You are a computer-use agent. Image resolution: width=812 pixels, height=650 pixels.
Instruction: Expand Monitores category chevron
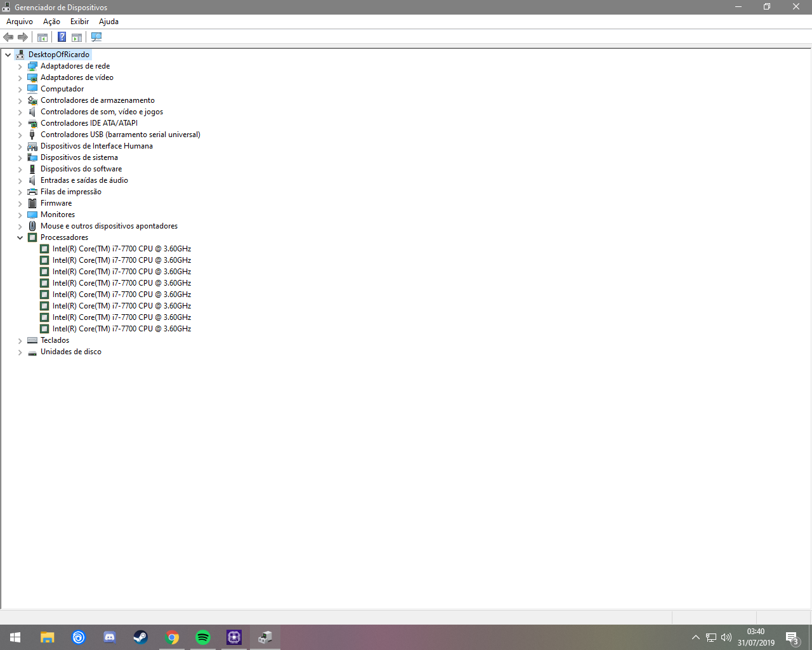(20, 215)
